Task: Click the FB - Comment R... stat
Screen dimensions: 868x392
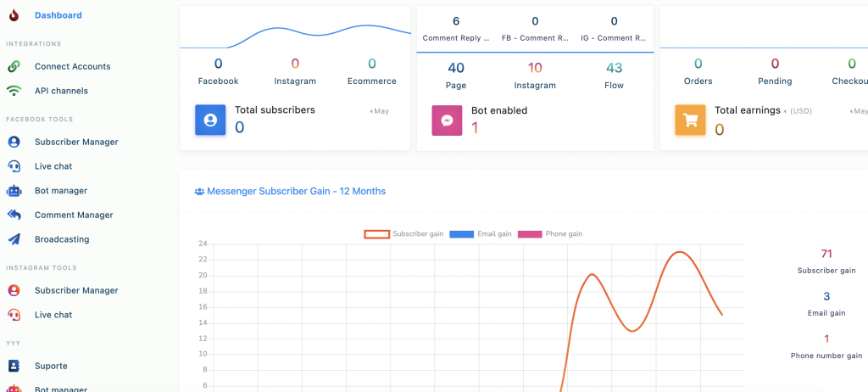Action: pos(536,29)
